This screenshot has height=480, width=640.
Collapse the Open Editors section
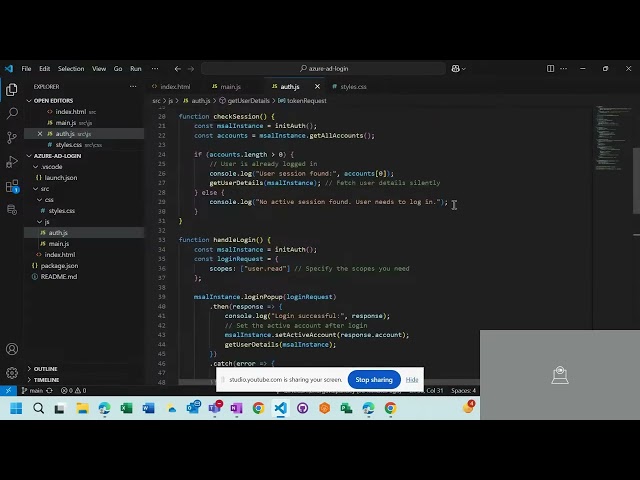(29, 101)
